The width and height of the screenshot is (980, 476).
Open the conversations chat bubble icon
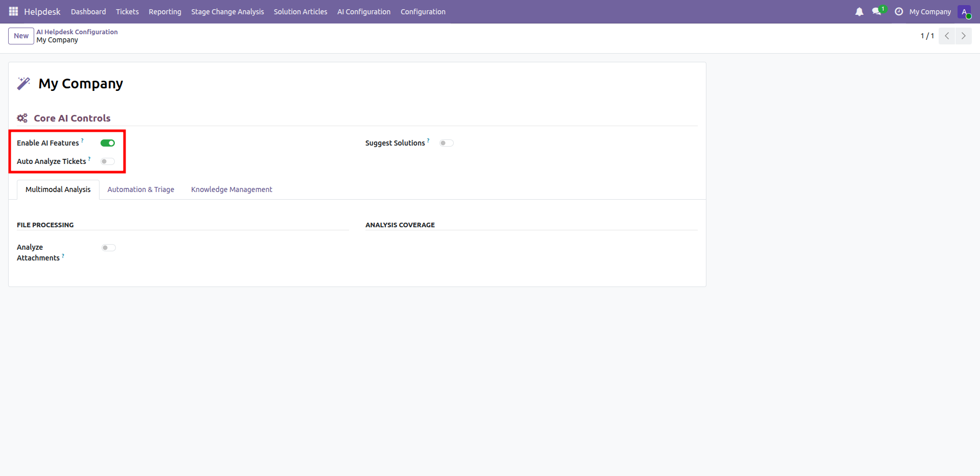point(877,11)
